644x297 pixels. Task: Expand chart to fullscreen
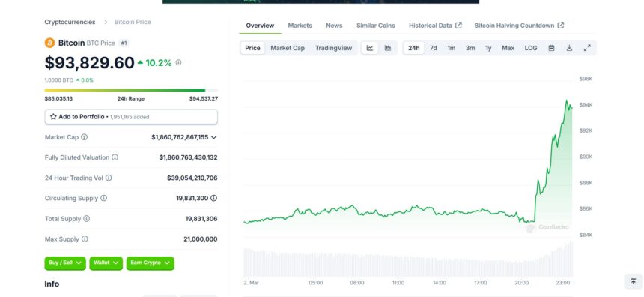587,48
